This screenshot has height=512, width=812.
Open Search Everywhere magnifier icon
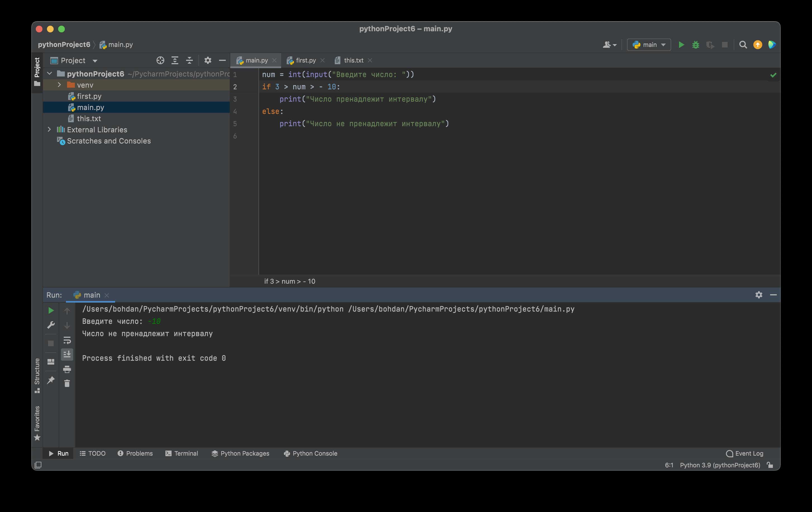coord(743,45)
